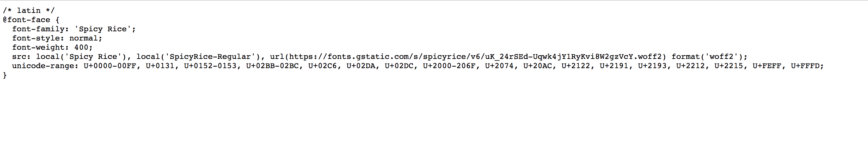The width and height of the screenshot is (868, 151).
Task: Click the 'src:' property name
Action: click(21, 57)
